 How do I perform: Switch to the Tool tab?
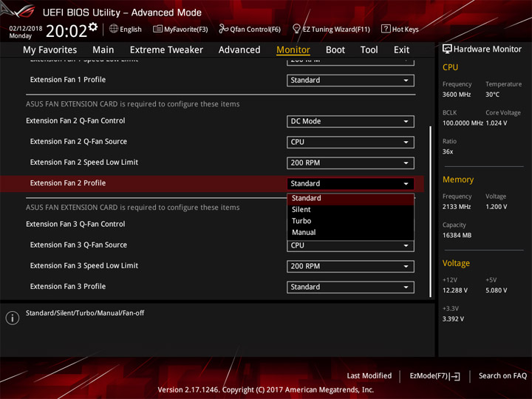point(369,50)
